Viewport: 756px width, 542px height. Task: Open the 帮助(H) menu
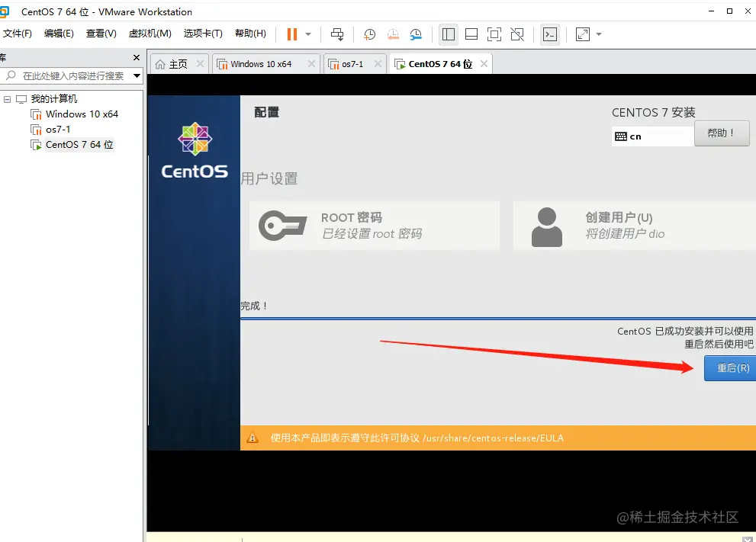(250, 34)
